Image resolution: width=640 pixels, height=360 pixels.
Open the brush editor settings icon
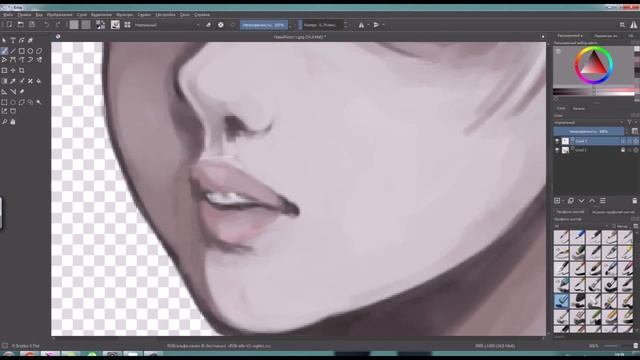click(x=116, y=25)
